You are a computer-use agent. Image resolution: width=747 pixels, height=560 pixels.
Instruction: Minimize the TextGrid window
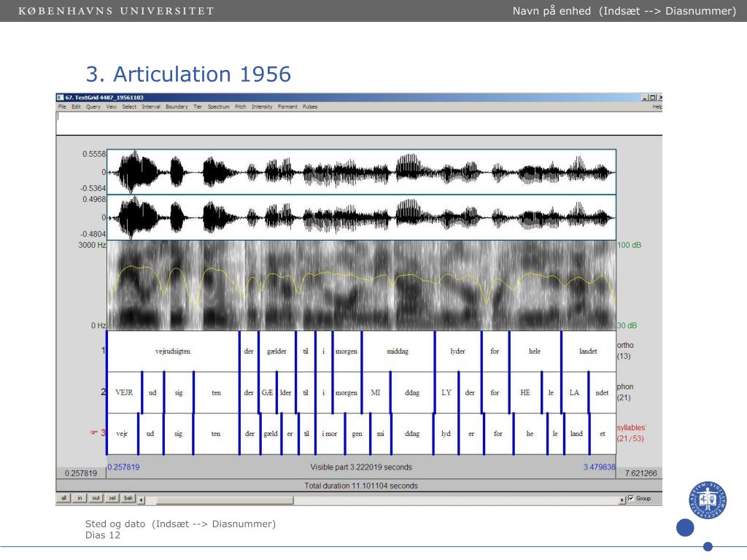click(x=645, y=97)
